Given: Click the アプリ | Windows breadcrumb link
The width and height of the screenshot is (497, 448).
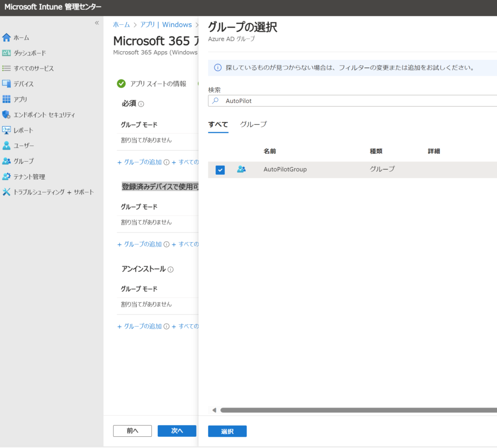Looking at the screenshot, I should click(166, 25).
